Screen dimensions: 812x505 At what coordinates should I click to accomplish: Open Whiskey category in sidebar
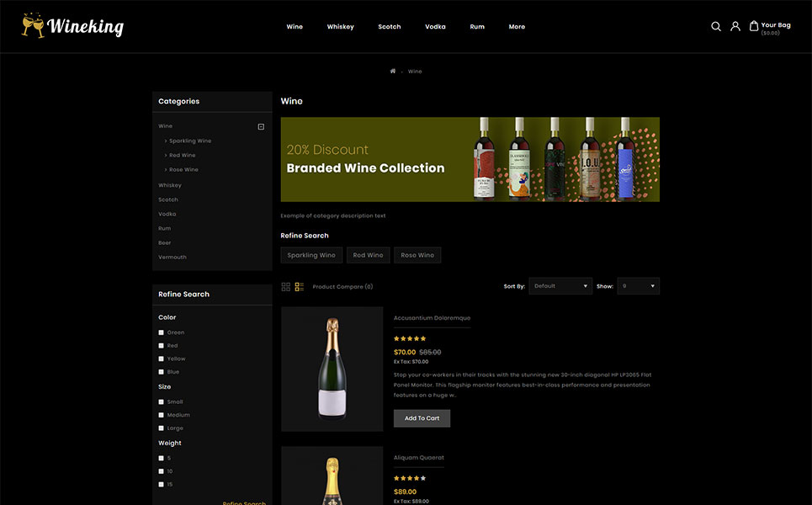coord(170,185)
